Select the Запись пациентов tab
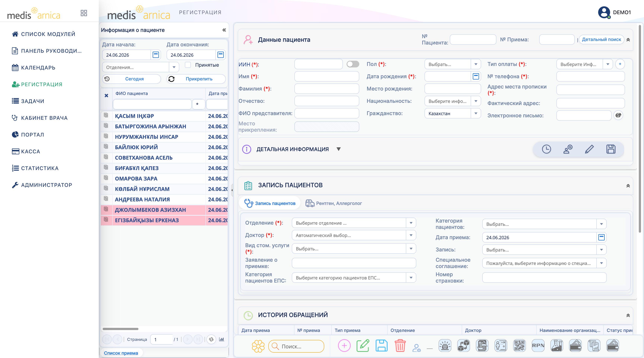Image resolution: width=644 pixels, height=358 pixels. pos(270,203)
